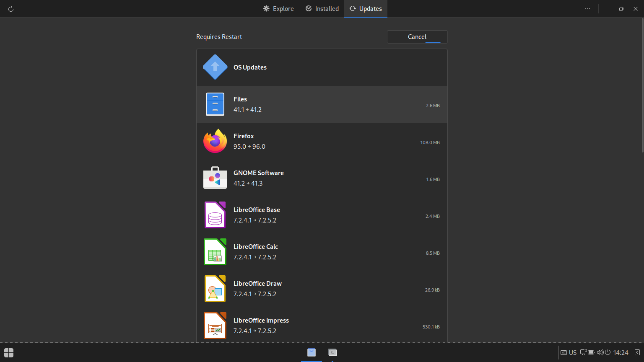Image resolution: width=644 pixels, height=362 pixels.
Task: Click the Requires Restart heading
Action: [219, 37]
